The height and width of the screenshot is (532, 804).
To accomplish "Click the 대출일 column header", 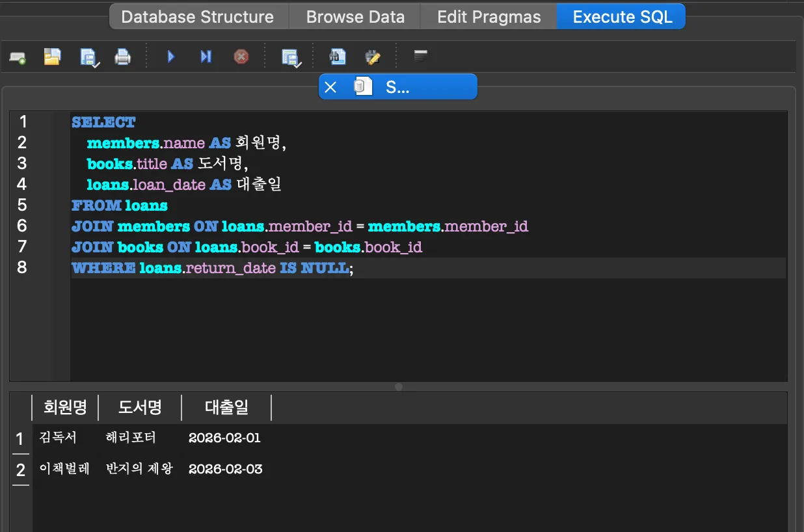I will pyautogui.click(x=226, y=408).
